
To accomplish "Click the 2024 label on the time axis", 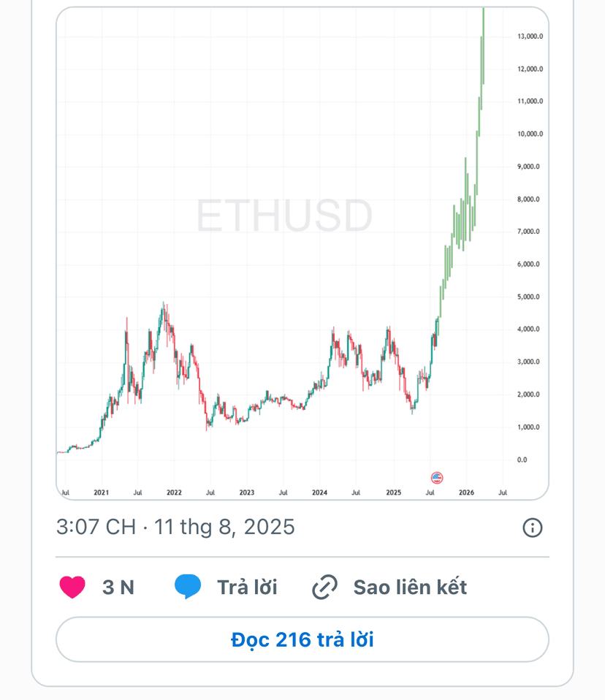I will (x=319, y=492).
